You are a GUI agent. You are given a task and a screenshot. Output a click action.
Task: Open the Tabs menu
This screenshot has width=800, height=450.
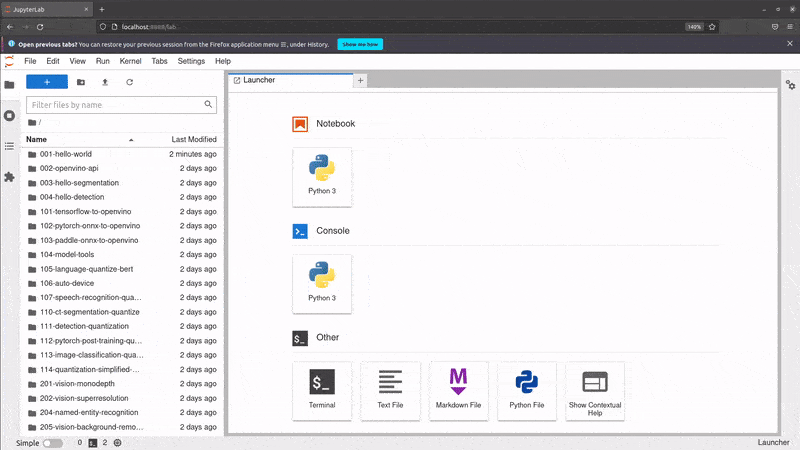tap(159, 61)
